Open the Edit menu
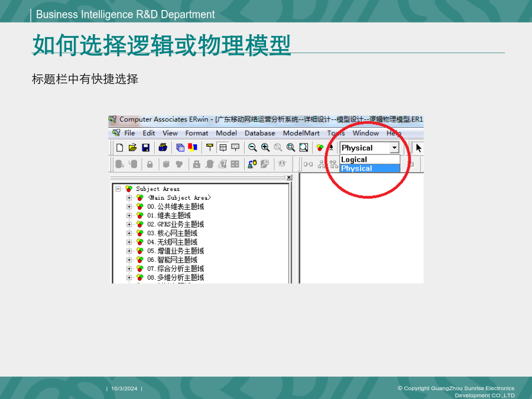Image resolution: width=532 pixels, height=399 pixels. 148,133
